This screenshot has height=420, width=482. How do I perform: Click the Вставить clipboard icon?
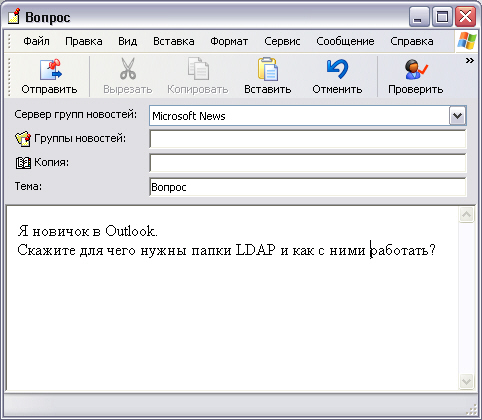[x=268, y=69]
